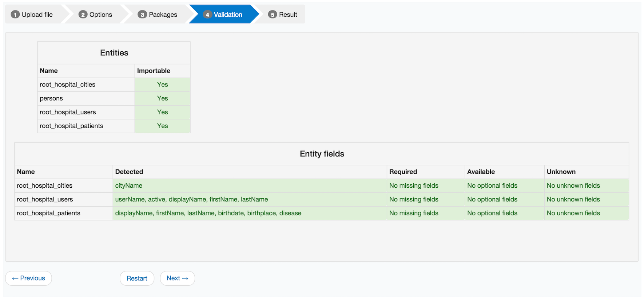
Task: Click the Yes cell for root_hospital_users
Action: 162,112
